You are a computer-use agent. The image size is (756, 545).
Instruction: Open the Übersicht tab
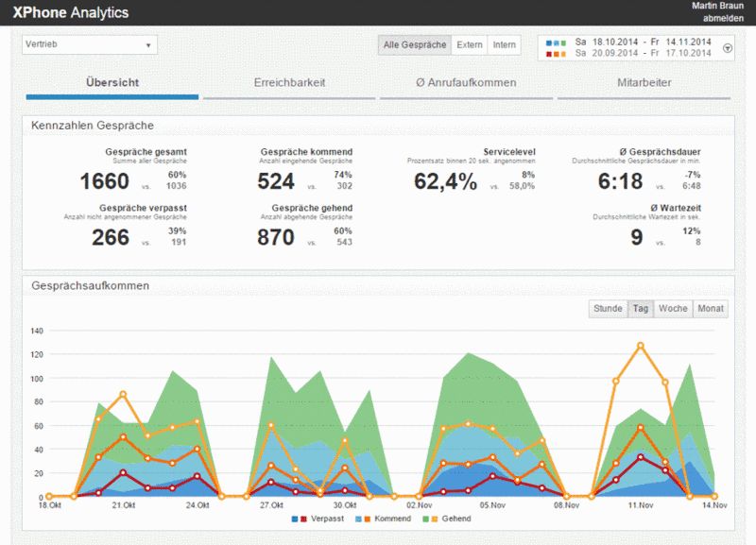[112, 82]
